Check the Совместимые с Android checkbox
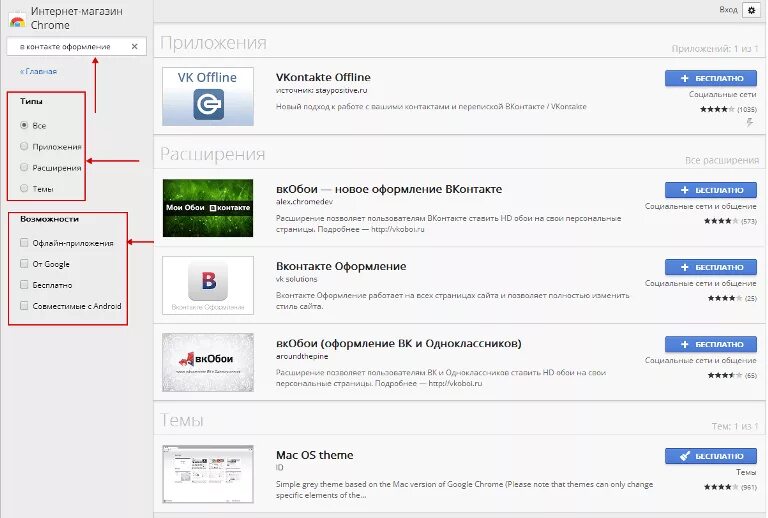The height and width of the screenshot is (518, 768). pyautogui.click(x=24, y=306)
